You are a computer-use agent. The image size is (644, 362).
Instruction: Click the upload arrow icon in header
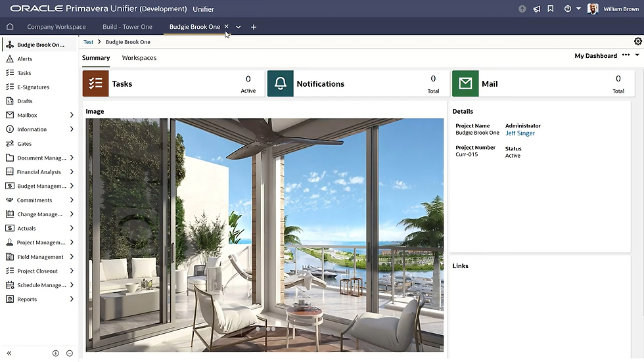(522, 9)
